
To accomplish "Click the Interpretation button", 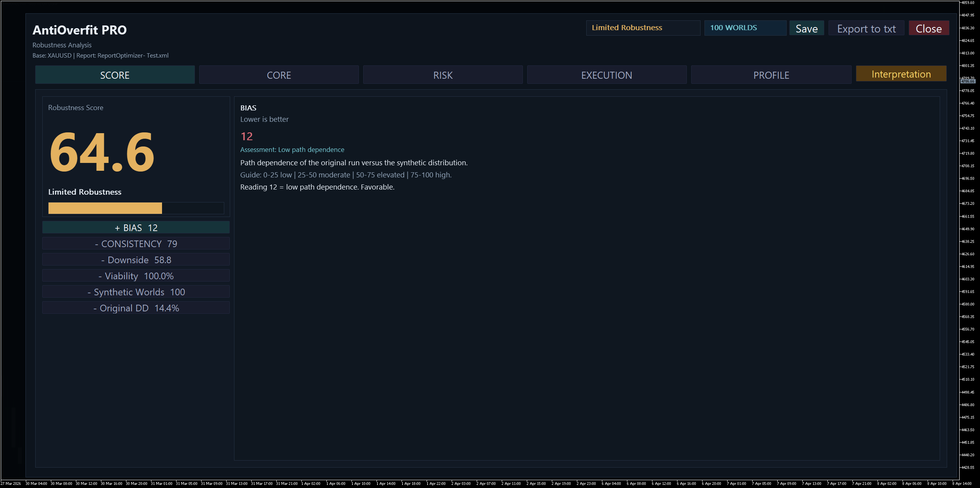I will [x=901, y=74].
